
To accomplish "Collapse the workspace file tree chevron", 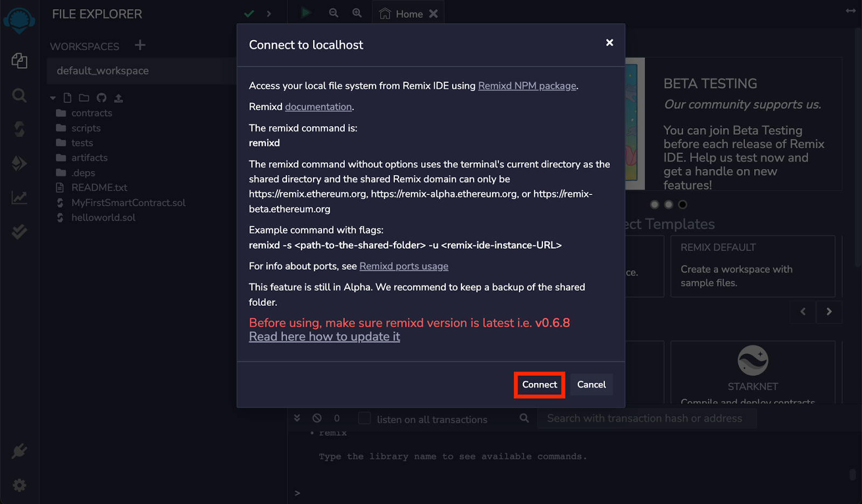I will click(52, 98).
